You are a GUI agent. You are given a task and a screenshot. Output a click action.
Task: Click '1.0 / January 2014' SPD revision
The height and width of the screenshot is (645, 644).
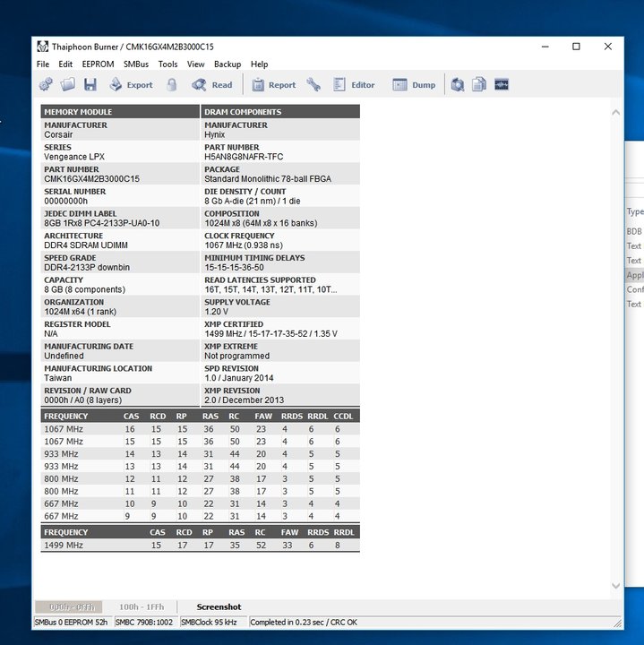(239, 378)
